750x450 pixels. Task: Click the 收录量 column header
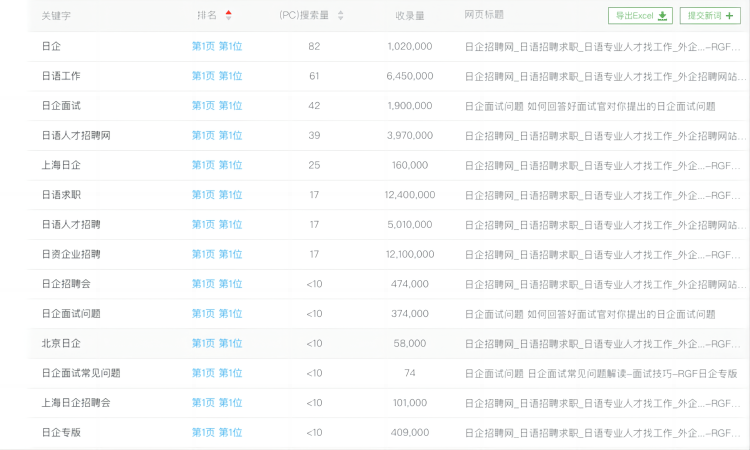click(409, 16)
